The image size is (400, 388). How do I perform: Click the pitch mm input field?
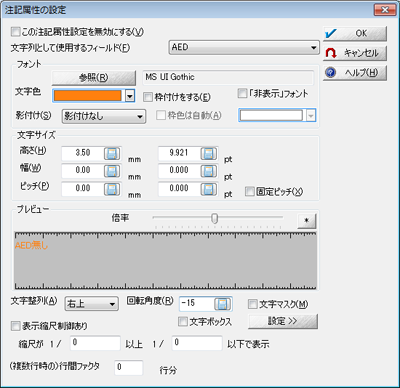83,189
